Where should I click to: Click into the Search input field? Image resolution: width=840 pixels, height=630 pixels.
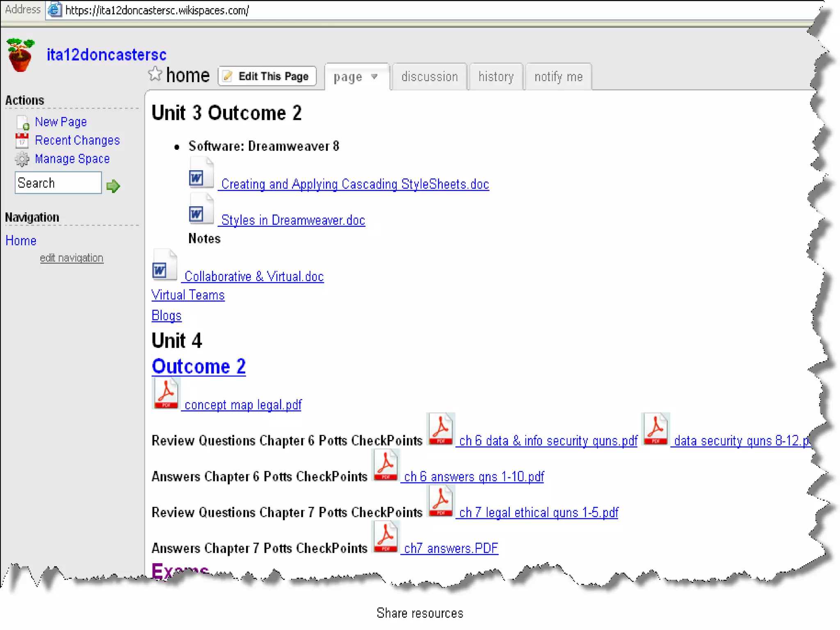pyautogui.click(x=58, y=183)
